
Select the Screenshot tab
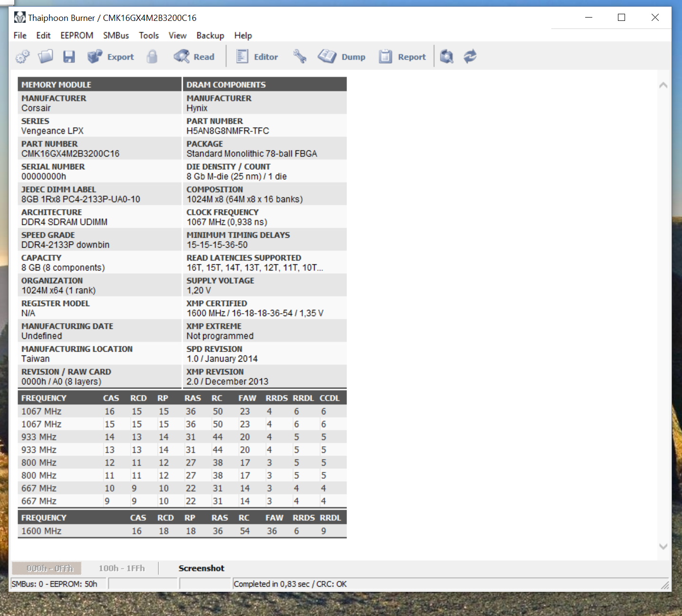pos(201,569)
